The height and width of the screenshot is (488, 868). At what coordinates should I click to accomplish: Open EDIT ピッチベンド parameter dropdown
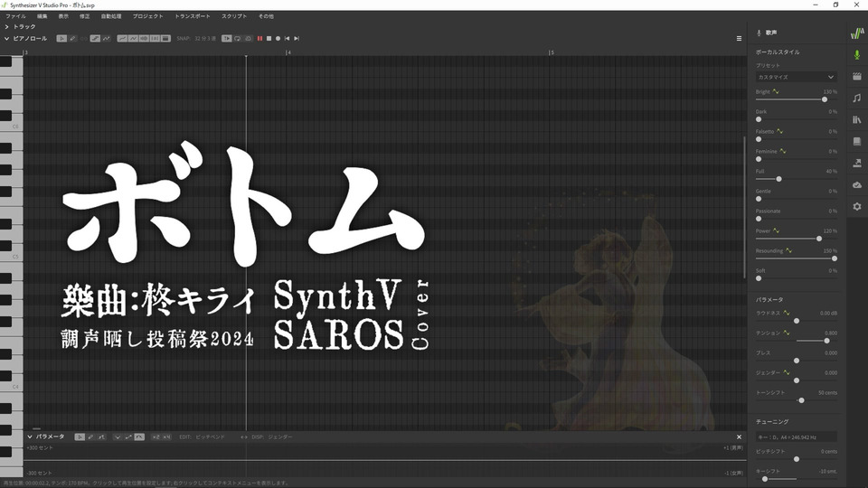(210, 437)
